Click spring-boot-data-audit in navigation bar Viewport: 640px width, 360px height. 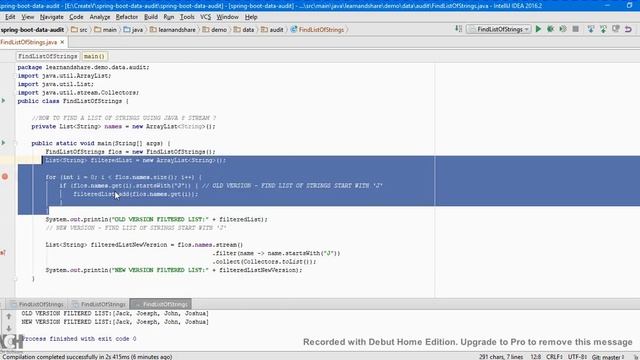coord(32,29)
